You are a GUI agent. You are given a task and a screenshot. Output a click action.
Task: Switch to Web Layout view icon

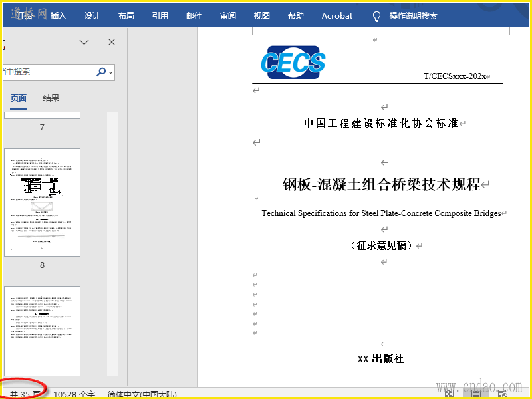click(503, 394)
